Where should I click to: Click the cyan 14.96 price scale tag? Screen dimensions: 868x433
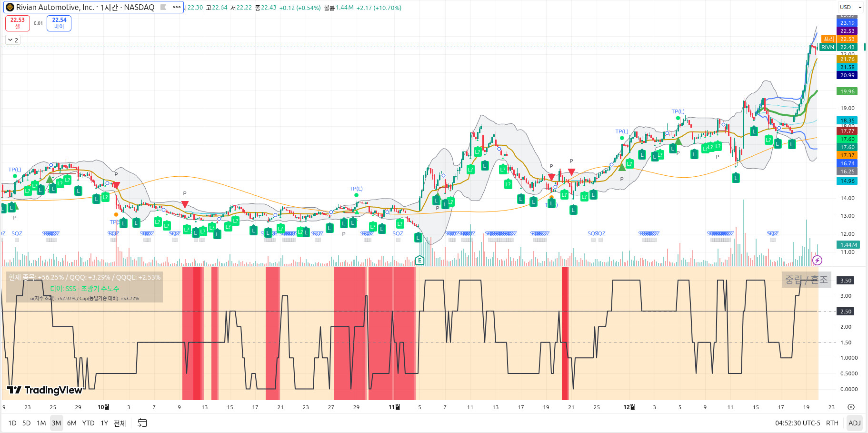(x=848, y=181)
